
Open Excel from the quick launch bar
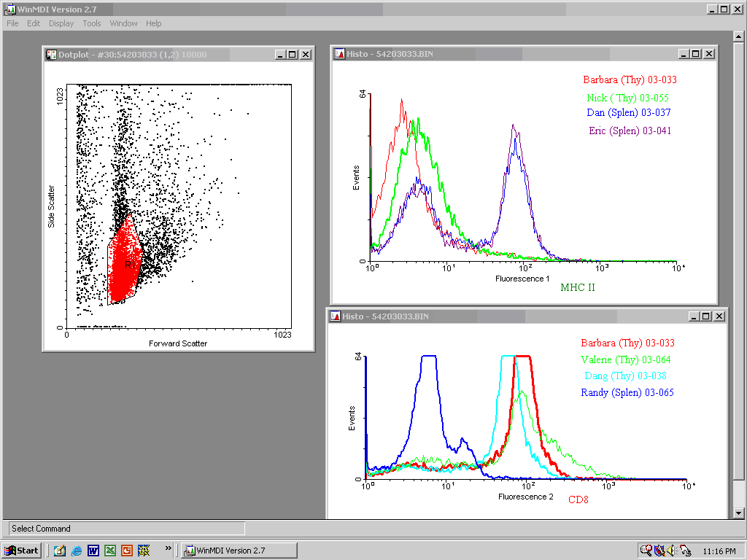109,551
